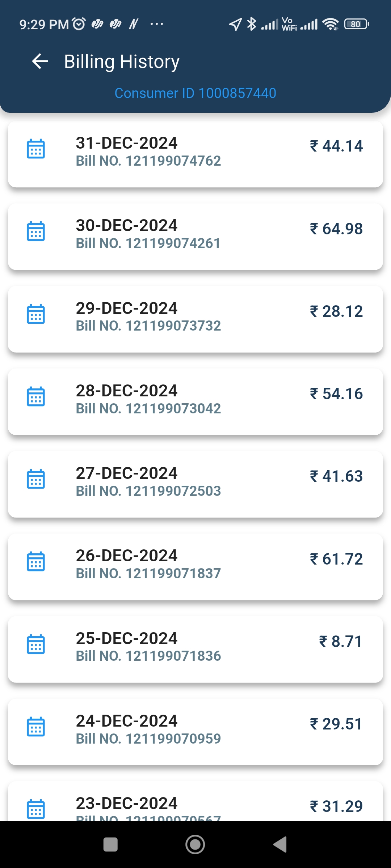Tap calendar icon for 27-DEC-2024 bill
The image size is (391, 868).
(x=36, y=479)
